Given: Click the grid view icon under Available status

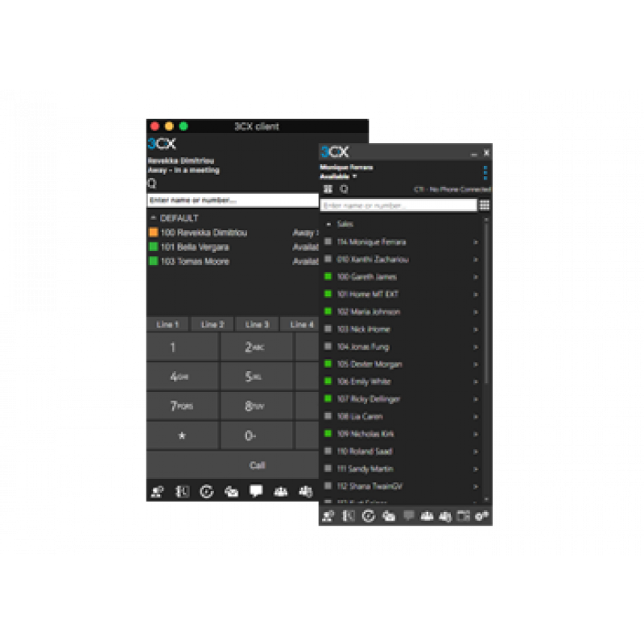Looking at the screenshot, I should 328,189.
